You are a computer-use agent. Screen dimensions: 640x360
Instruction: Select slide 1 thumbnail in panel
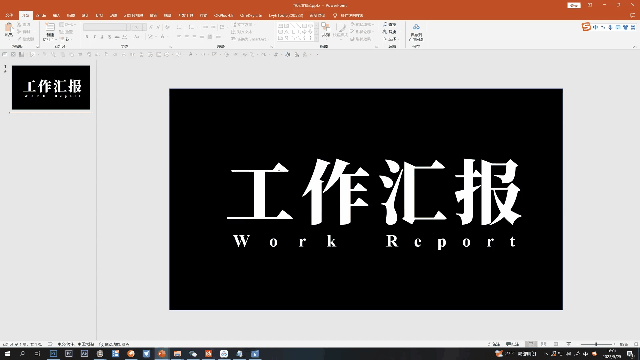[x=51, y=87]
